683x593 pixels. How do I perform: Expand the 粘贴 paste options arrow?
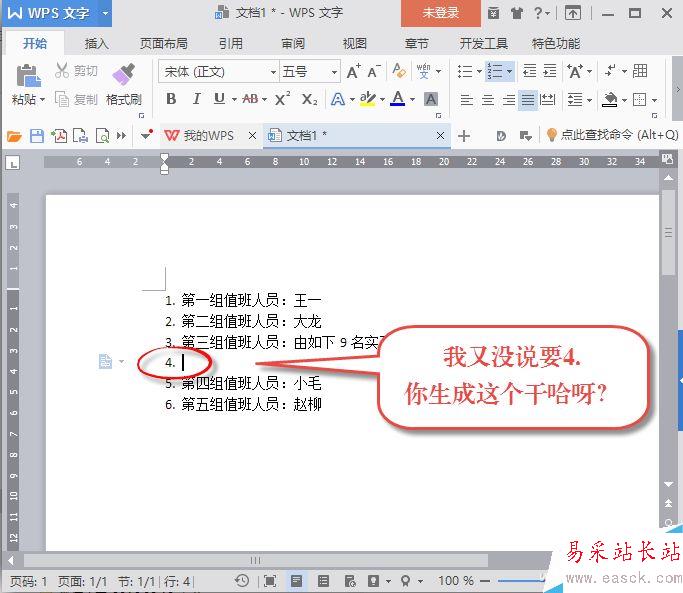tap(42, 100)
